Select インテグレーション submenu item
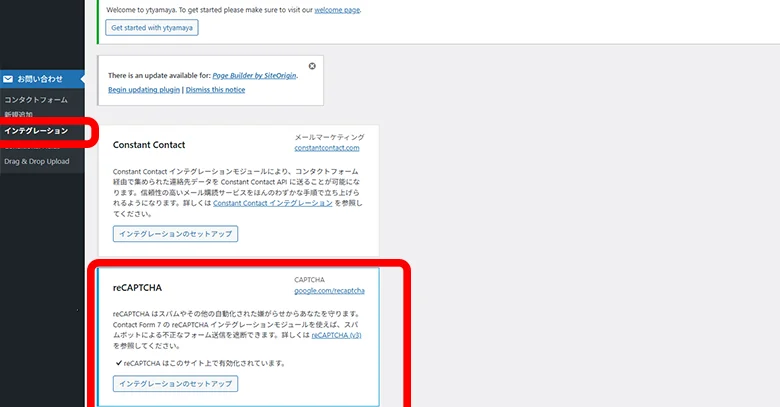This screenshot has width=780, height=407. [36, 131]
